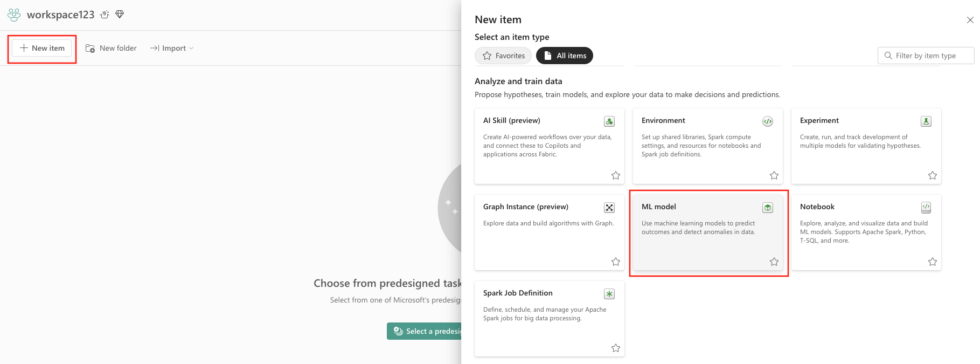Image resolution: width=980 pixels, height=364 pixels.
Task: Click the workspace123 title
Action: pos(60,15)
